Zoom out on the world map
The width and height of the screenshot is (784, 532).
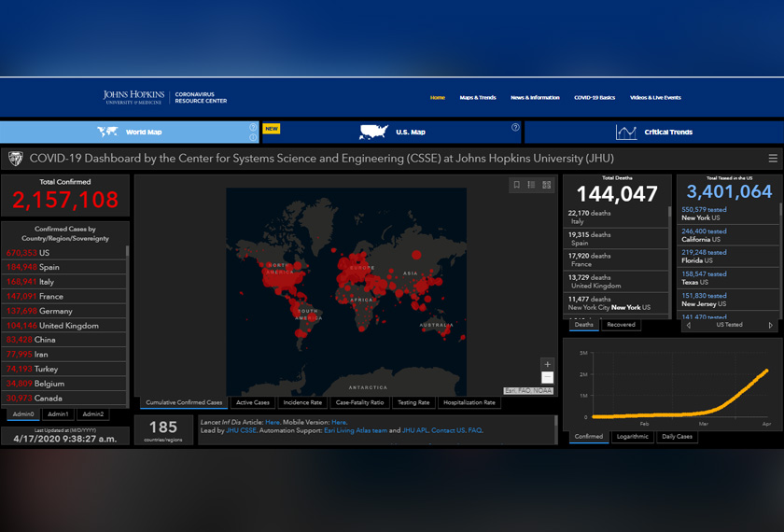(547, 377)
